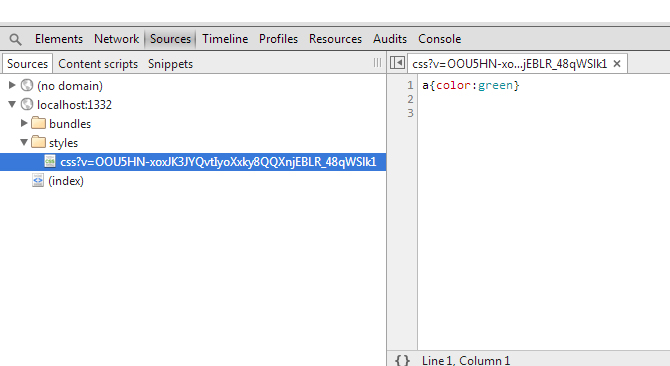Open the Snippets tab
The width and height of the screenshot is (670, 366).
(170, 64)
